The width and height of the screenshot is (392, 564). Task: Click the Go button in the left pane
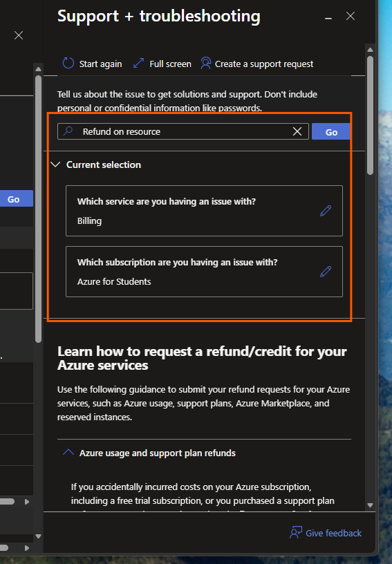(x=16, y=198)
